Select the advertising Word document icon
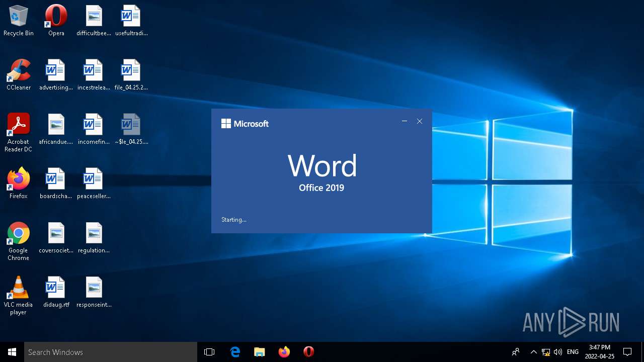The height and width of the screenshot is (362, 644). point(56,74)
